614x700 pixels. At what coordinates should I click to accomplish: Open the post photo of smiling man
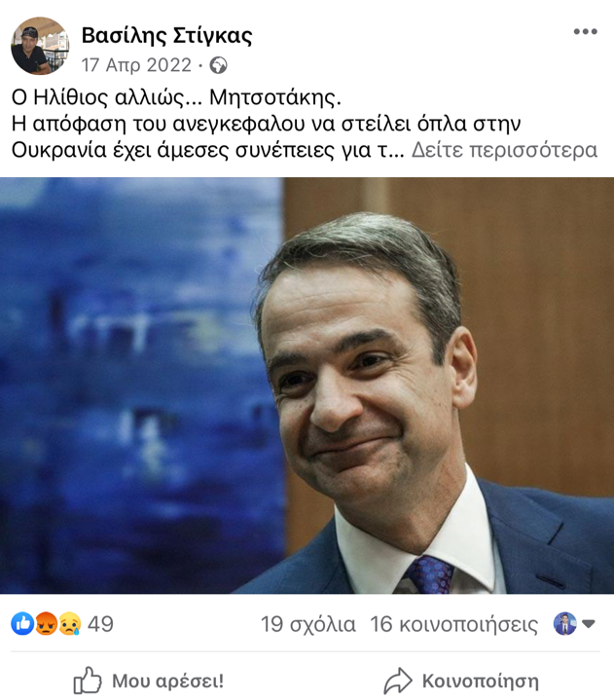pos(307,386)
